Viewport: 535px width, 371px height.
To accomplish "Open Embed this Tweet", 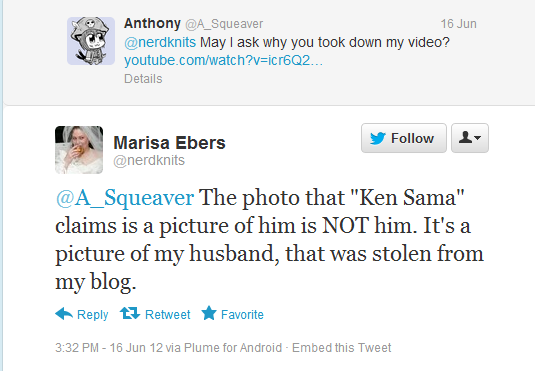I will click(x=342, y=347).
